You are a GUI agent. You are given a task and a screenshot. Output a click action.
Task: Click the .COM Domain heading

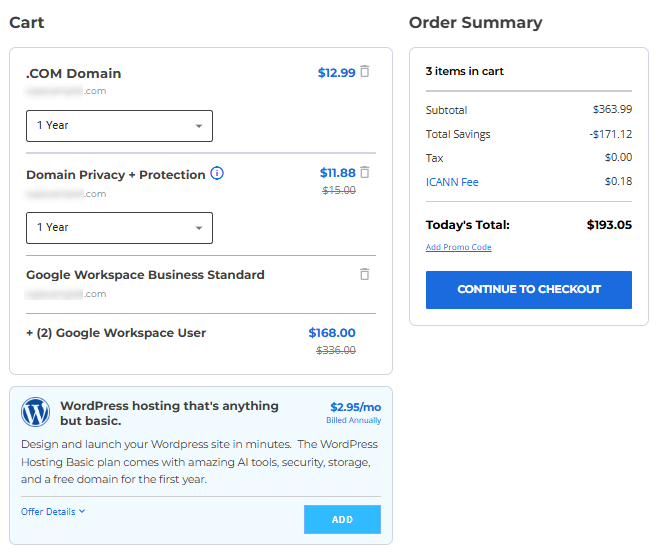click(73, 73)
